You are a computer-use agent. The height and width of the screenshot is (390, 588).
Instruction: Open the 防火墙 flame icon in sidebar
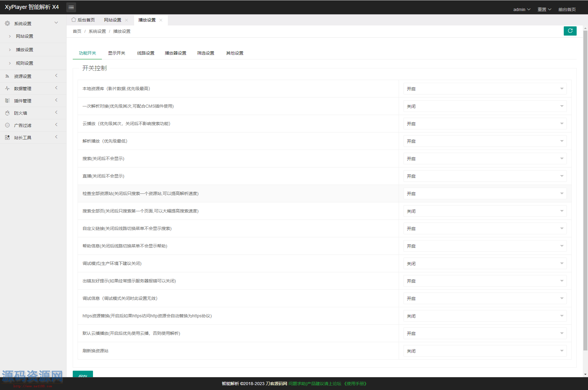[x=7, y=113]
